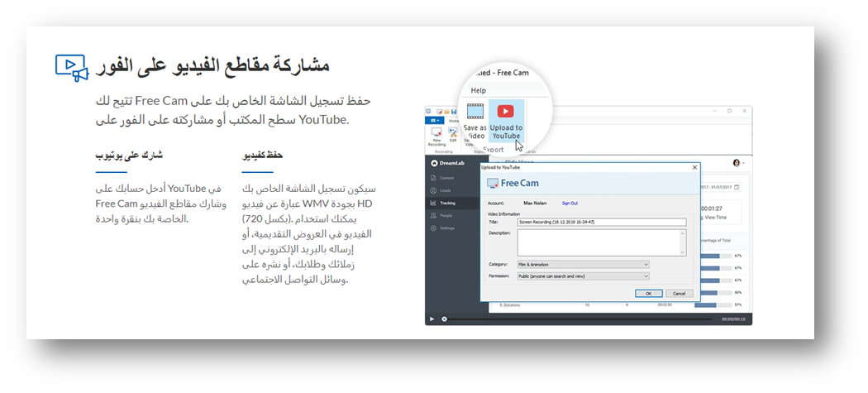This screenshot has width=868, height=393.
Task: Open the Permission dropdown
Action: (x=583, y=276)
